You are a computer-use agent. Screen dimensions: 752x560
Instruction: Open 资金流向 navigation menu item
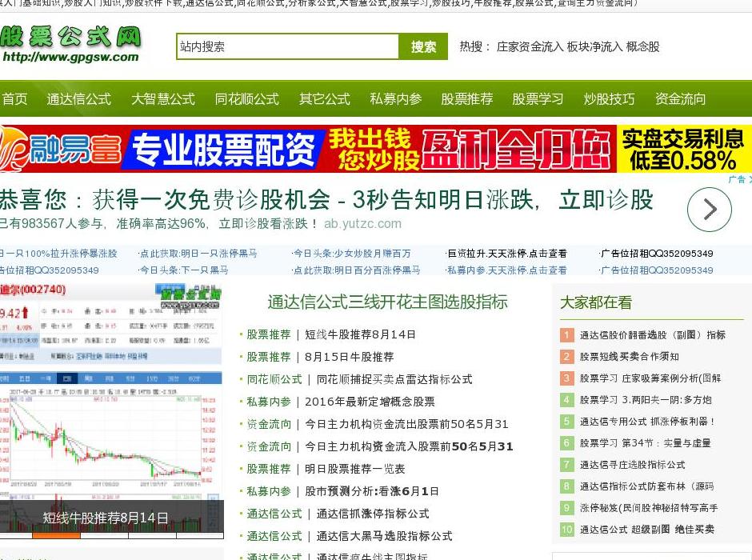tap(680, 98)
